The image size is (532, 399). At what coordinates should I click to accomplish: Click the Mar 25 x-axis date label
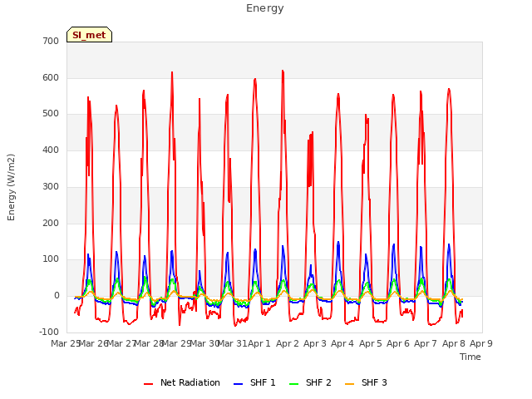tap(65, 343)
